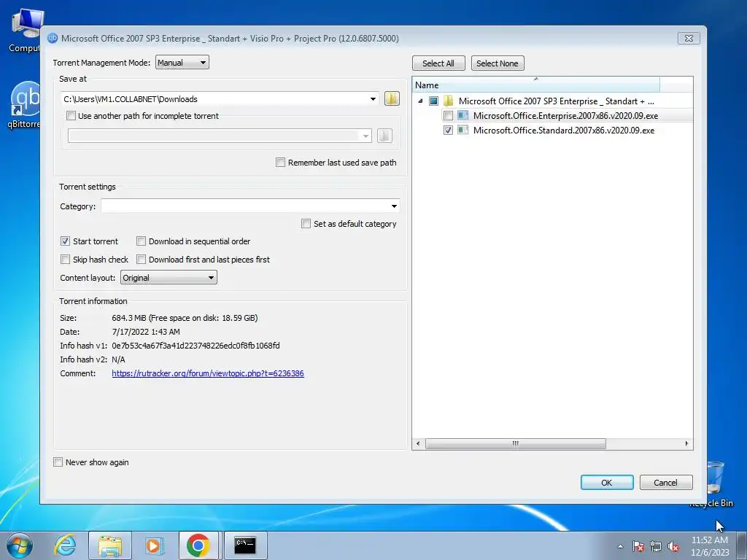The height and width of the screenshot is (560, 747).
Task: Click Select All button
Action: pyautogui.click(x=438, y=63)
